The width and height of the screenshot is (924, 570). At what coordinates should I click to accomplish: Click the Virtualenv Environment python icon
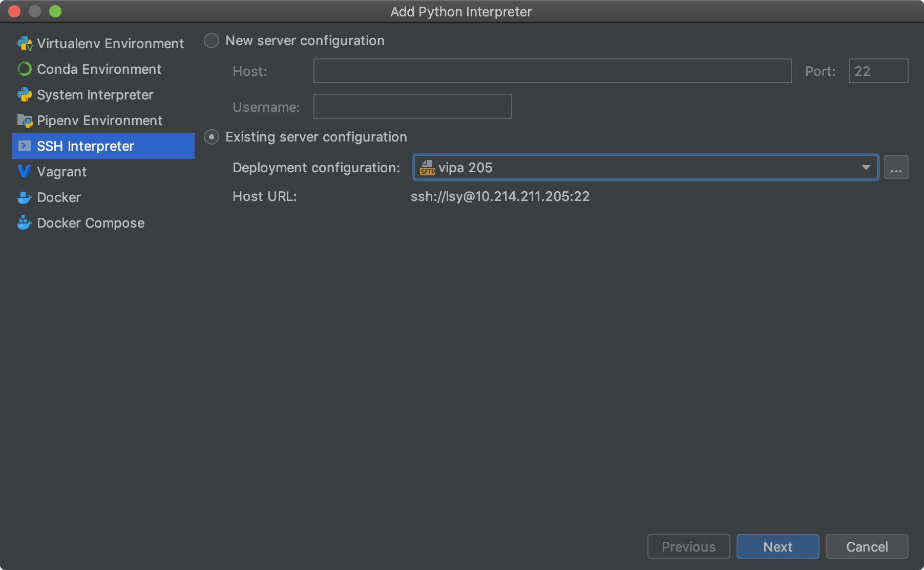(25, 44)
